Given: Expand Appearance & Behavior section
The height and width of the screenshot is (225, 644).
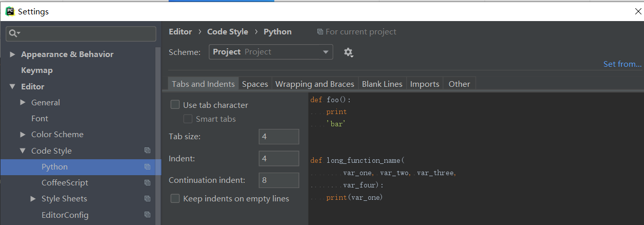Looking at the screenshot, I should click(13, 54).
